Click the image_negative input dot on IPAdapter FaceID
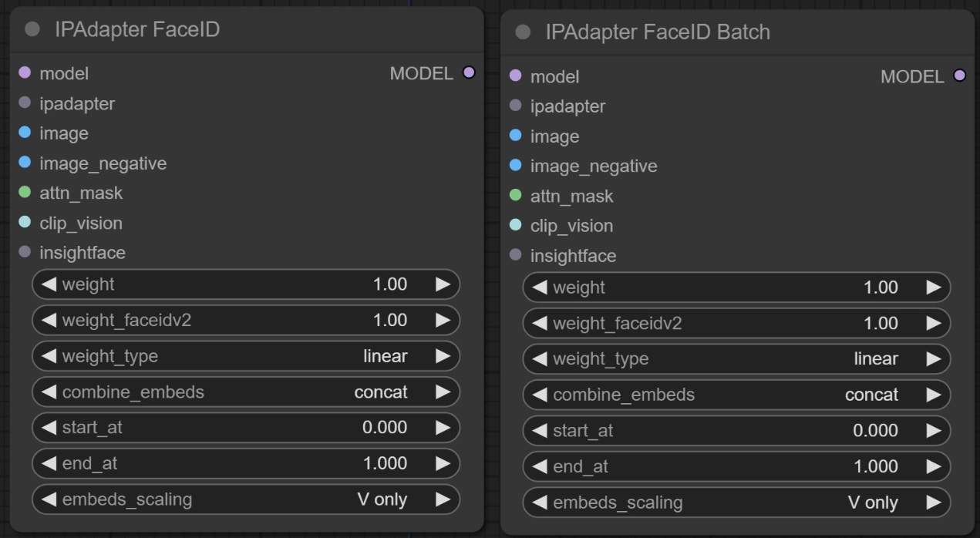Image resolution: width=980 pixels, height=538 pixels. (25, 163)
